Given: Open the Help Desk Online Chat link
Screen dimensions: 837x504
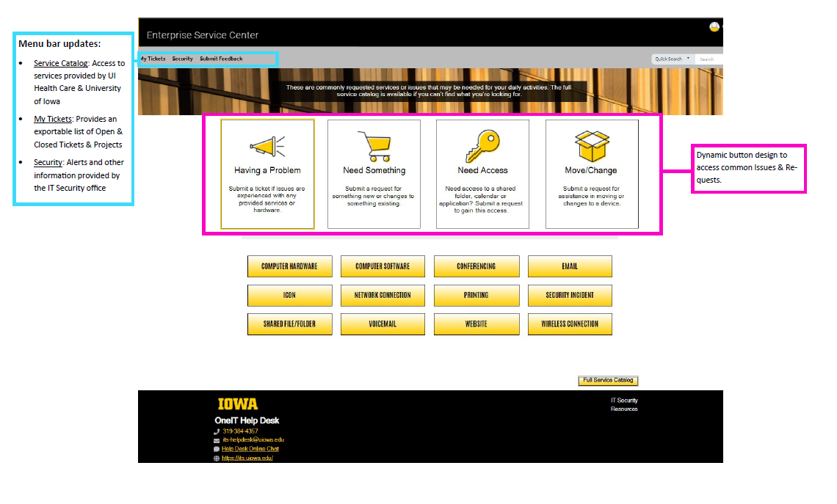Looking at the screenshot, I should 250,449.
